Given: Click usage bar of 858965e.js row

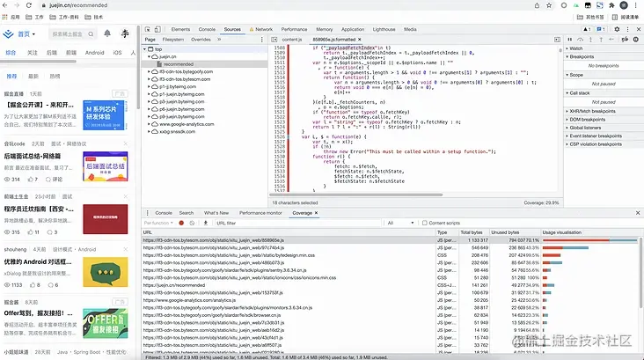Looking at the screenshot, I should (589, 240).
